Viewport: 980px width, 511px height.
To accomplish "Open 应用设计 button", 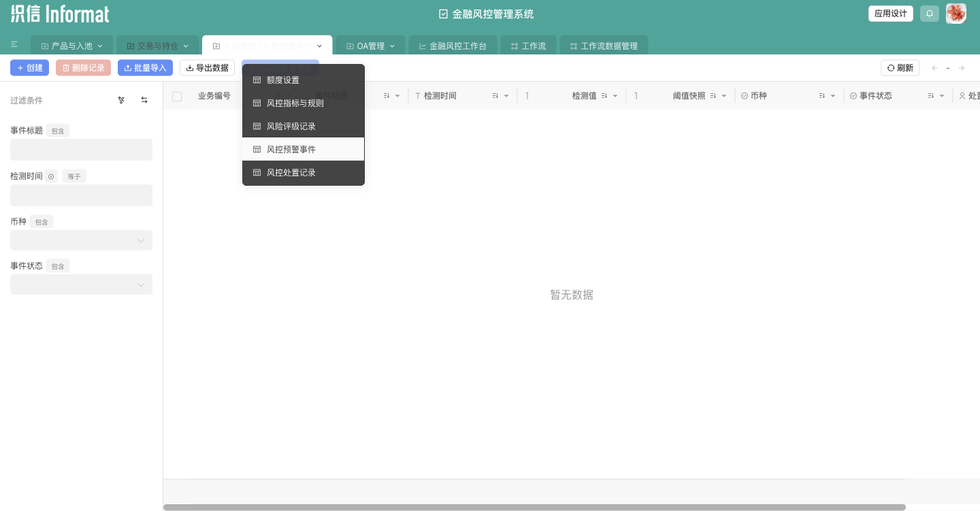I will pyautogui.click(x=891, y=14).
